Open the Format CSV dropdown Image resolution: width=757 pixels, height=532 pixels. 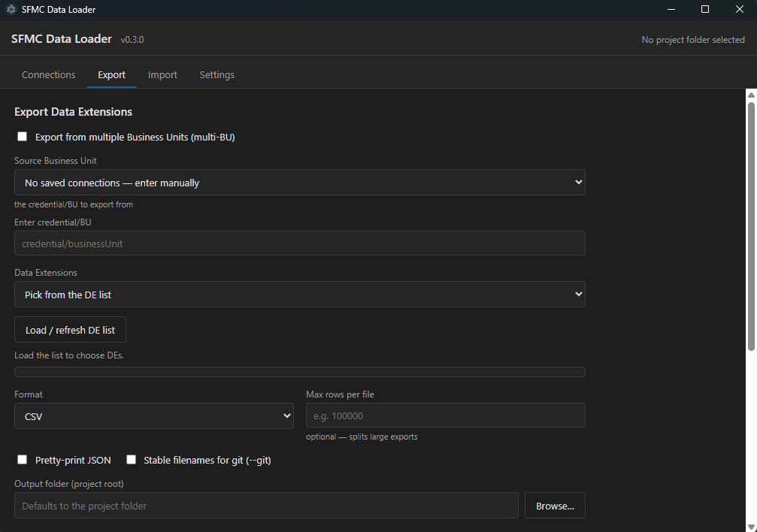click(x=154, y=416)
